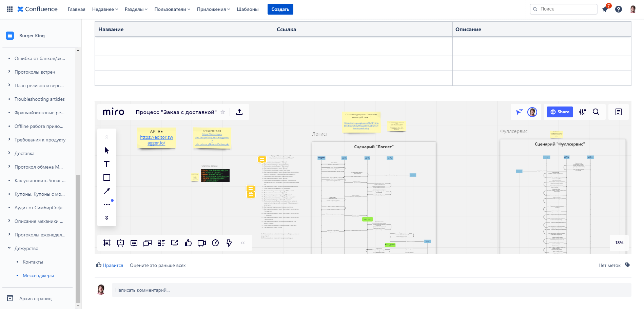Open the Шаблоны menu item
This screenshot has height=309, width=644.
point(248,9)
